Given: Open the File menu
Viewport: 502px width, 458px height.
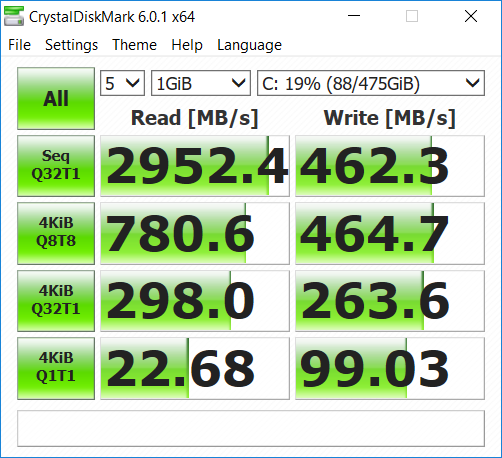Looking at the screenshot, I should point(19,45).
